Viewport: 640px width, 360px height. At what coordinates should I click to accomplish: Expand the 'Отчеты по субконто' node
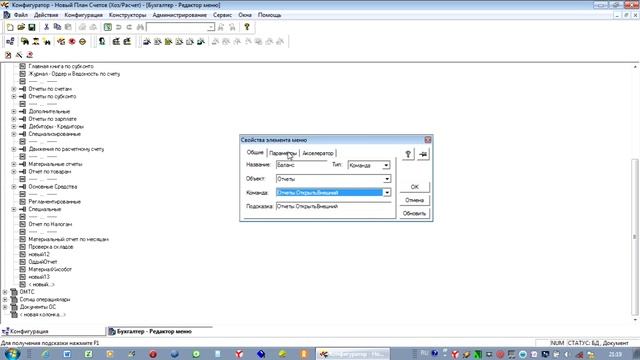coord(14,96)
